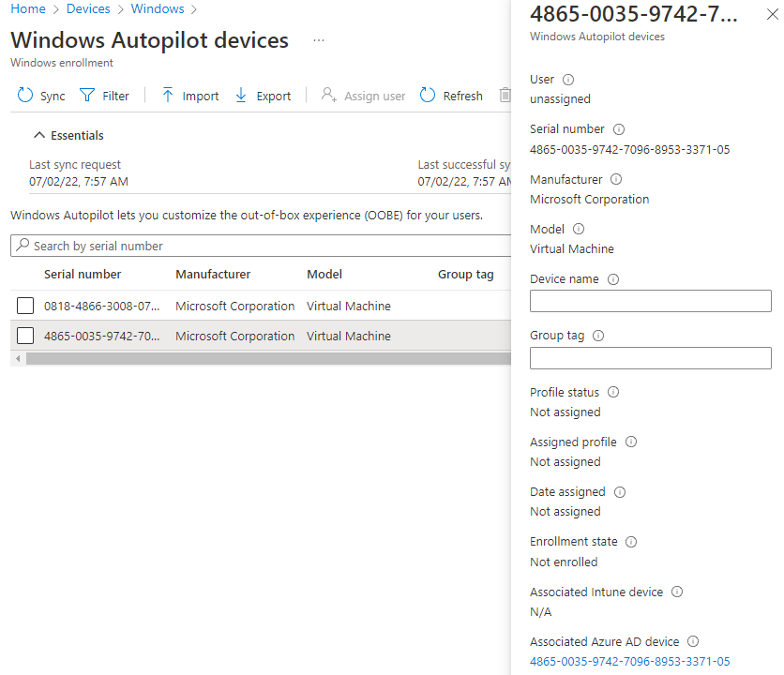The height and width of the screenshot is (675, 784).
Task: Click the Refresh circular arrow icon
Action: coord(428,95)
